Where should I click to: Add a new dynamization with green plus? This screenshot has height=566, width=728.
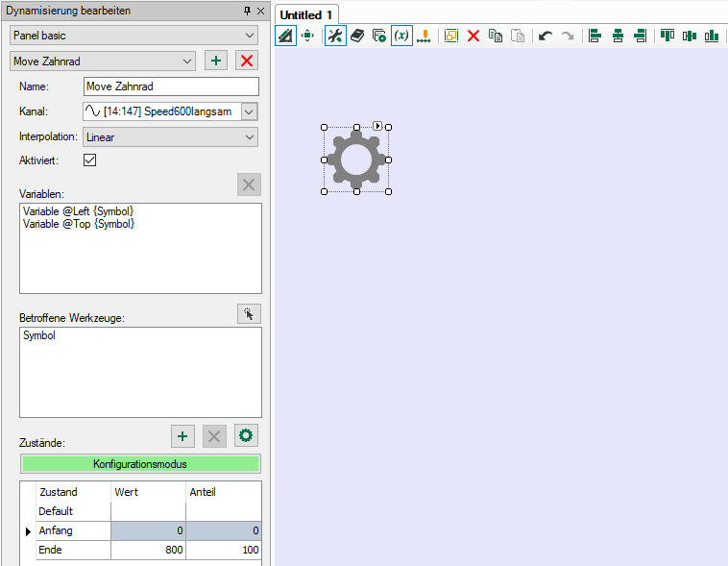tap(216, 61)
